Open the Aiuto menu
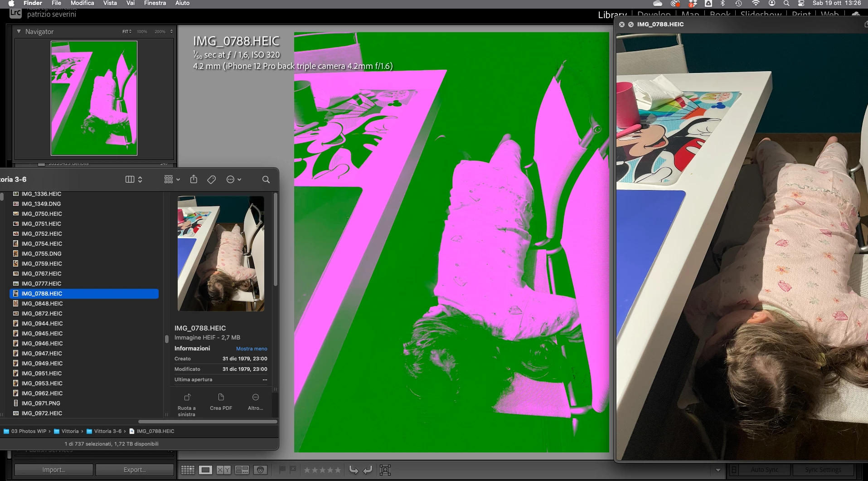Image resolution: width=868 pixels, height=481 pixels. coord(183,3)
